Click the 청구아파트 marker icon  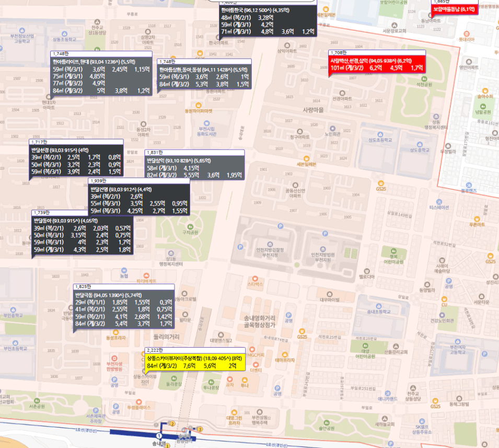(x=300, y=132)
